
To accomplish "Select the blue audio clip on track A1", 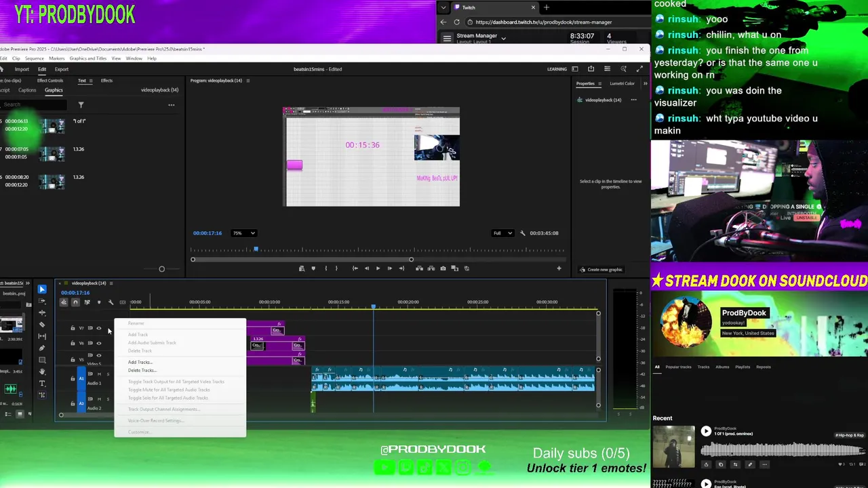I will (x=453, y=379).
